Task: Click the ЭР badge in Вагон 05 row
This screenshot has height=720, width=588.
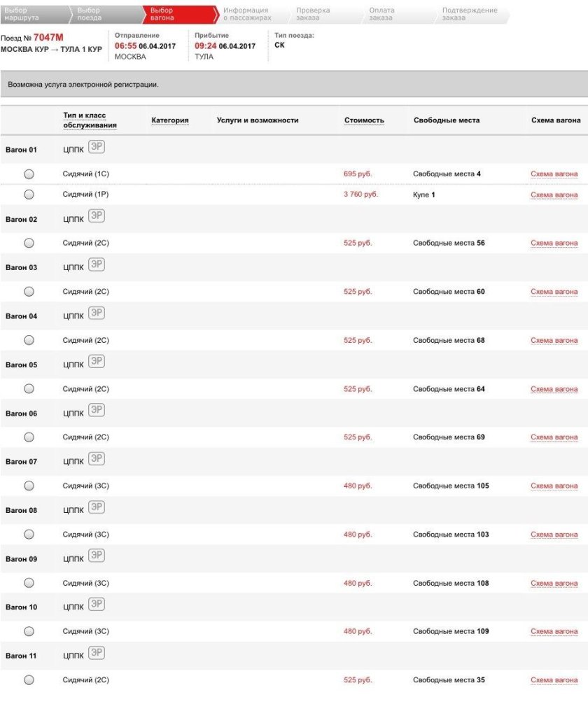Action: (97, 362)
